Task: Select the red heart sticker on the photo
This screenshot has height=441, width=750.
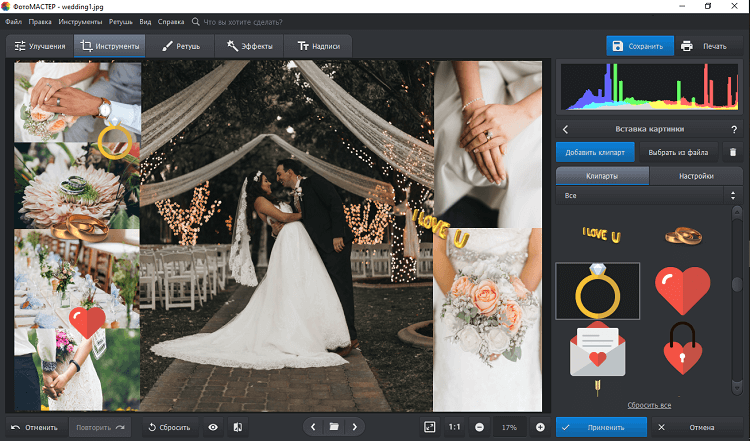Action: (87, 321)
